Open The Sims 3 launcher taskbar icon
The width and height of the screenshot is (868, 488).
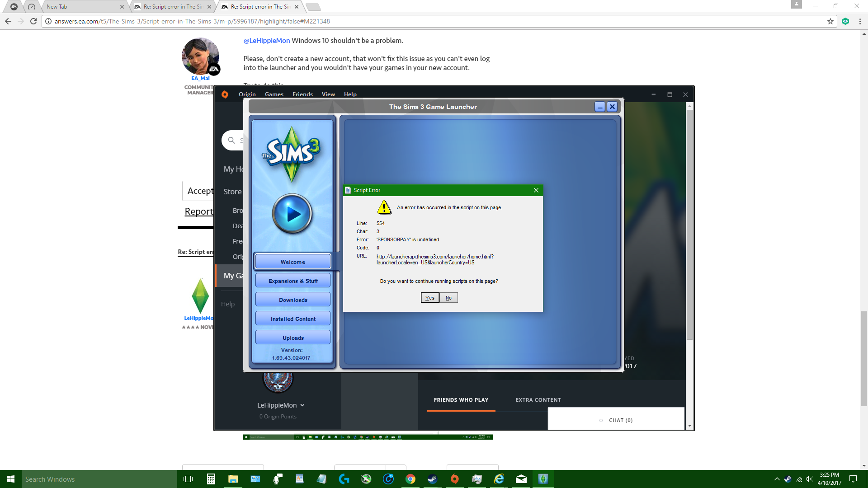[x=543, y=479]
